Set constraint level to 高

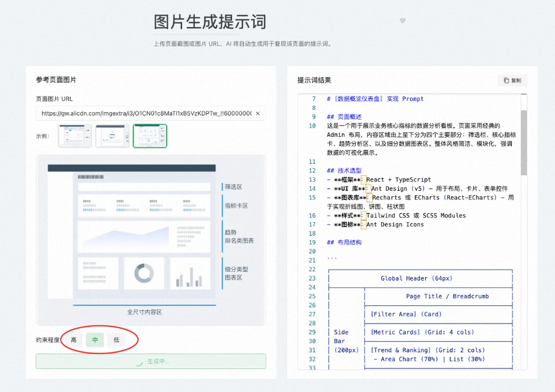(74, 340)
